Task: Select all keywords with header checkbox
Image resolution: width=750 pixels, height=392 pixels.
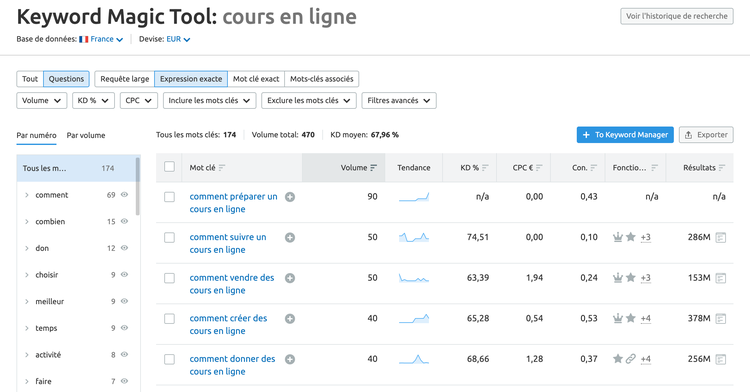Action: point(169,167)
